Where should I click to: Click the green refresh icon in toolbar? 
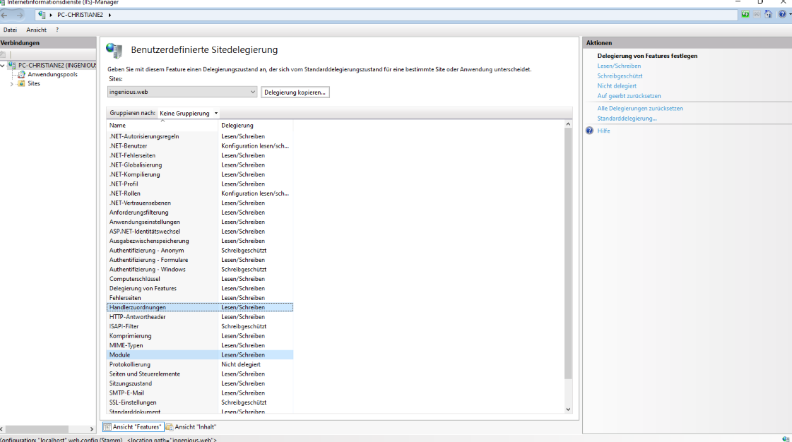click(x=746, y=14)
